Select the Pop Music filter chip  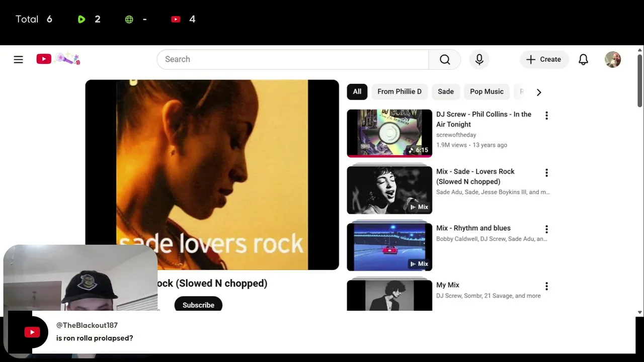[x=487, y=92]
